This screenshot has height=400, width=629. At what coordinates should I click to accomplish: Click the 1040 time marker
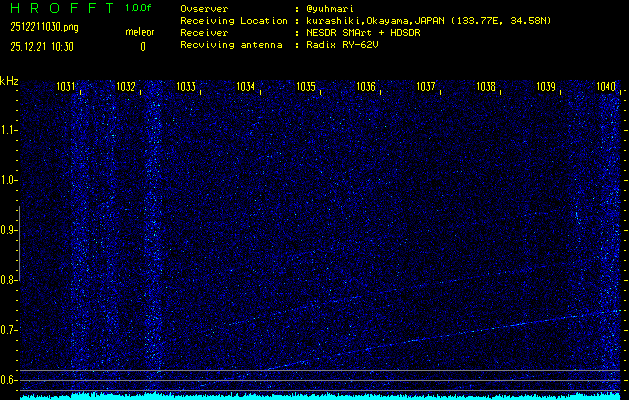606,88
